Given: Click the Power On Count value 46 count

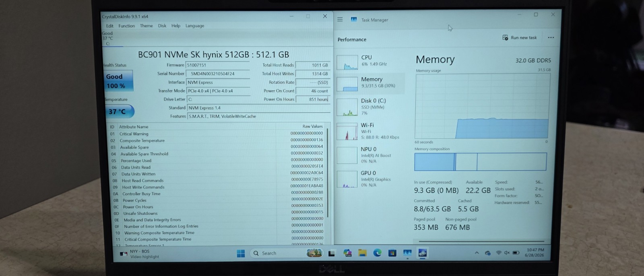Looking at the screenshot, I should [x=313, y=91].
